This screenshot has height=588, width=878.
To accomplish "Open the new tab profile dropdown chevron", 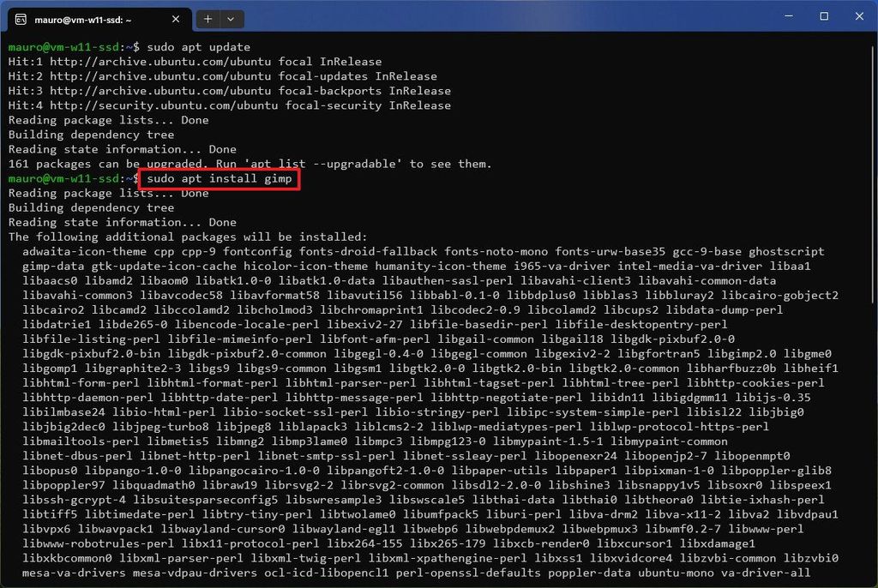I will click(x=230, y=18).
